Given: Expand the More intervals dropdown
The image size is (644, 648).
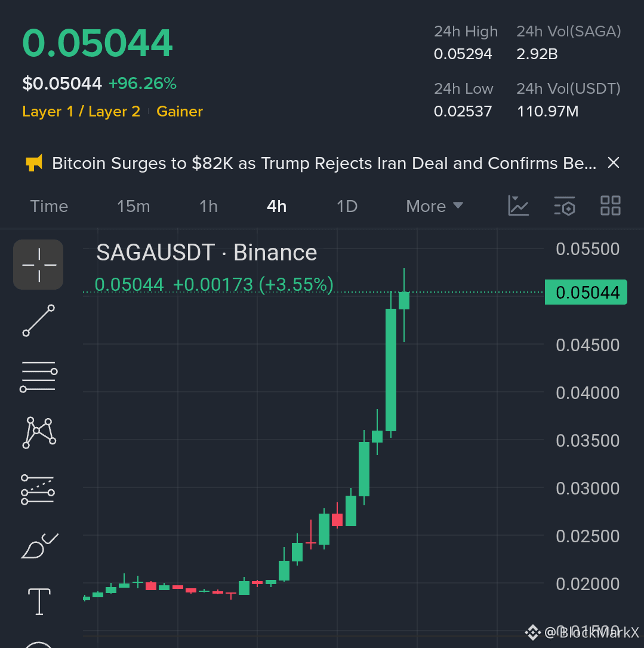Looking at the screenshot, I should tap(434, 206).
